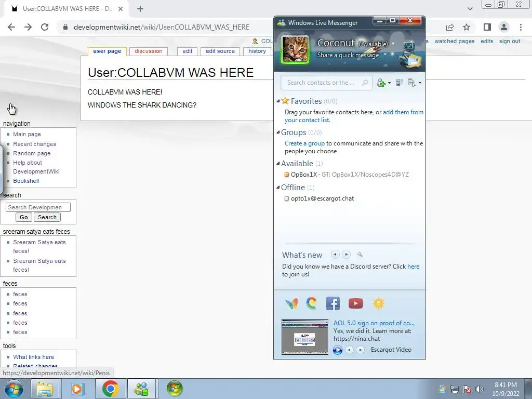Open the Escargot C icon
Screen dimensions: 532x399
pyautogui.click(x=312, y=303)
